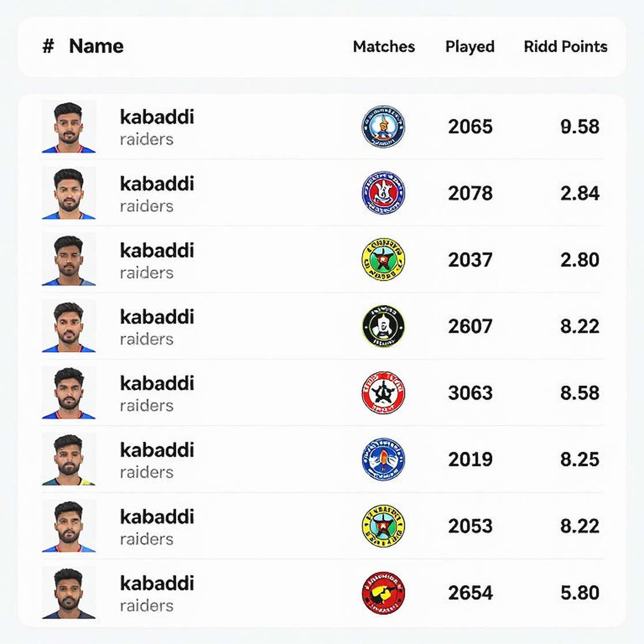The image size is (644, 644).
Task: Click the Played column header
Action: (x=470, y=47)
